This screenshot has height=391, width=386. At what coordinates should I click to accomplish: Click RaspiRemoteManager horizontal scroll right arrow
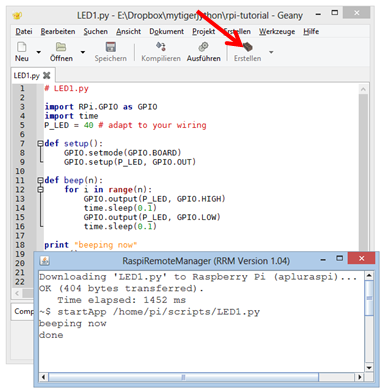(x=359, y=377)
